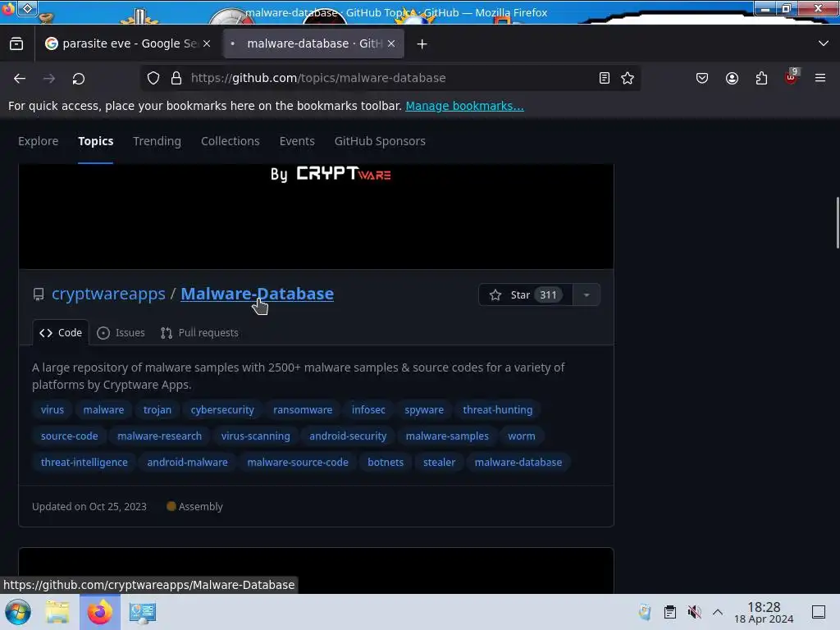Open the Collections navigation item
Image resolution: width=840 pixels, height=630 pixels.
point(231,141)
